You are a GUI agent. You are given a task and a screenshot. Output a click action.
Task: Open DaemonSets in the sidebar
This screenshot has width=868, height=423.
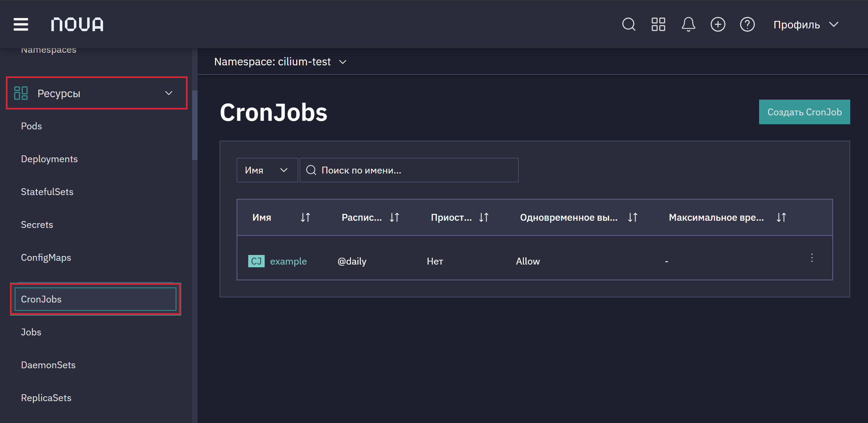point(48,365)
